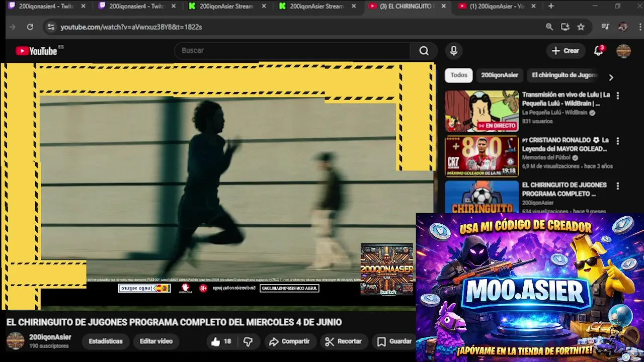Click the video player frame
The width and height of the screenshot is (644, 362).
click(217, 187)
